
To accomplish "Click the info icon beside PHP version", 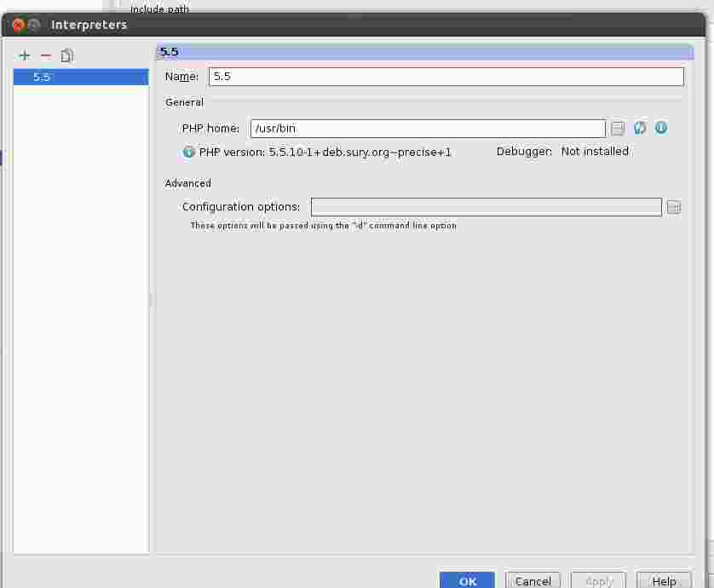I will click(x=189, y=153).
